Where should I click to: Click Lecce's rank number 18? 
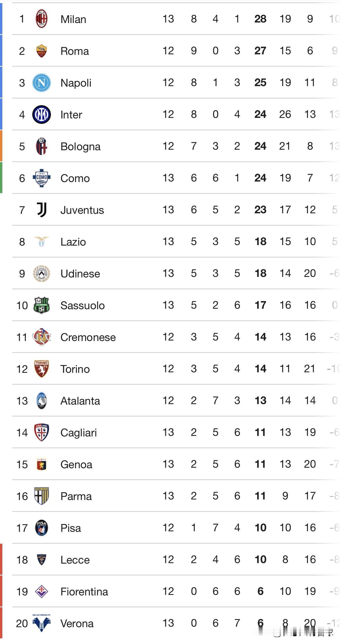click(22, 560)
